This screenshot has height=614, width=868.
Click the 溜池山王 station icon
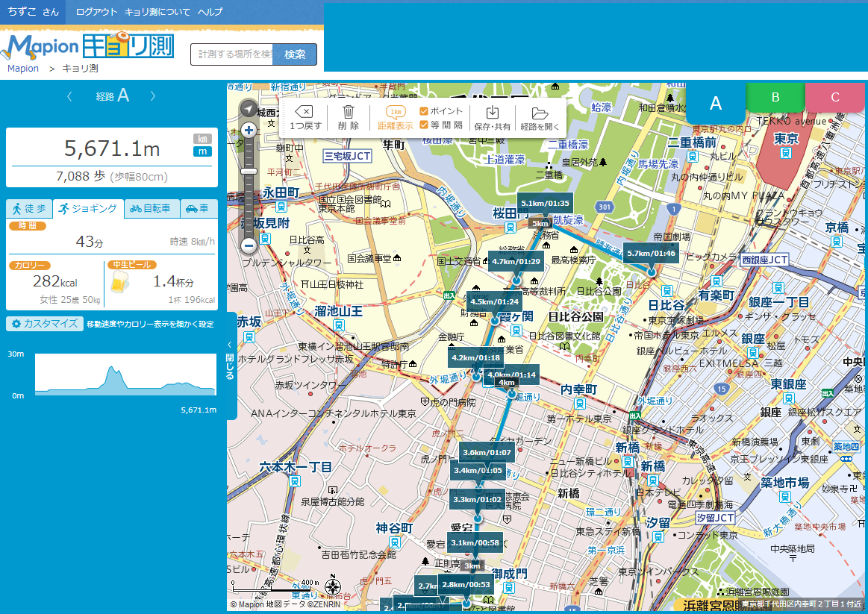pyautogui.click(x=339, y=325)
